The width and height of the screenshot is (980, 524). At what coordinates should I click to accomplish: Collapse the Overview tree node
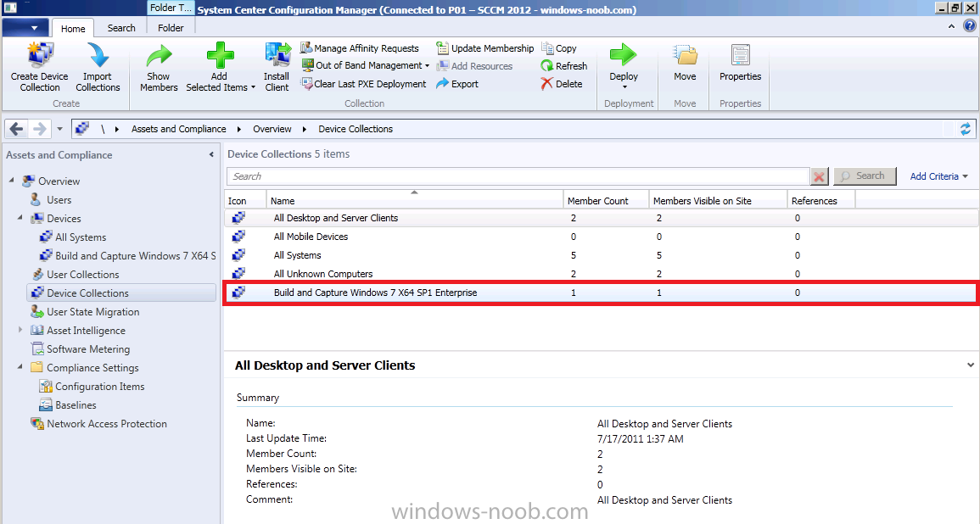12,181
